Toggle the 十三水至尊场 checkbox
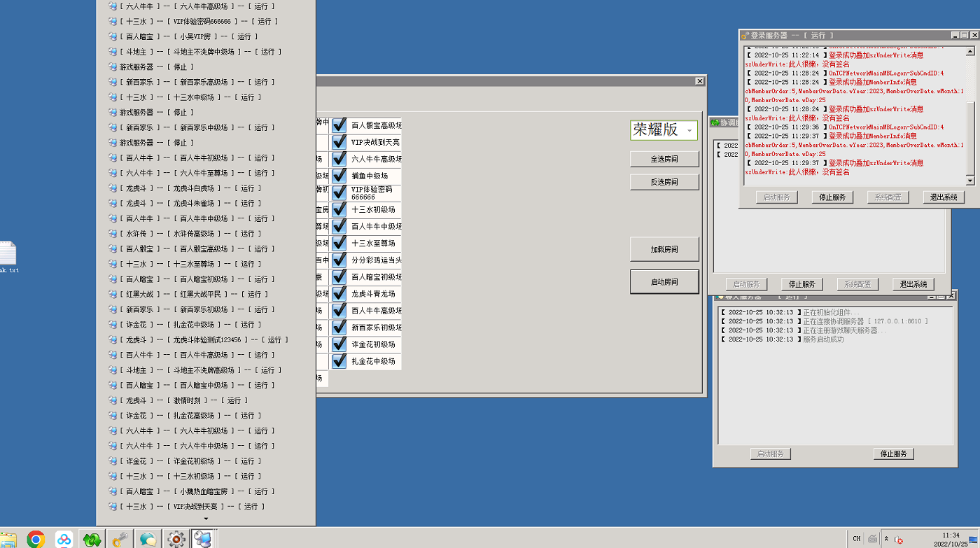 [339, 243]
